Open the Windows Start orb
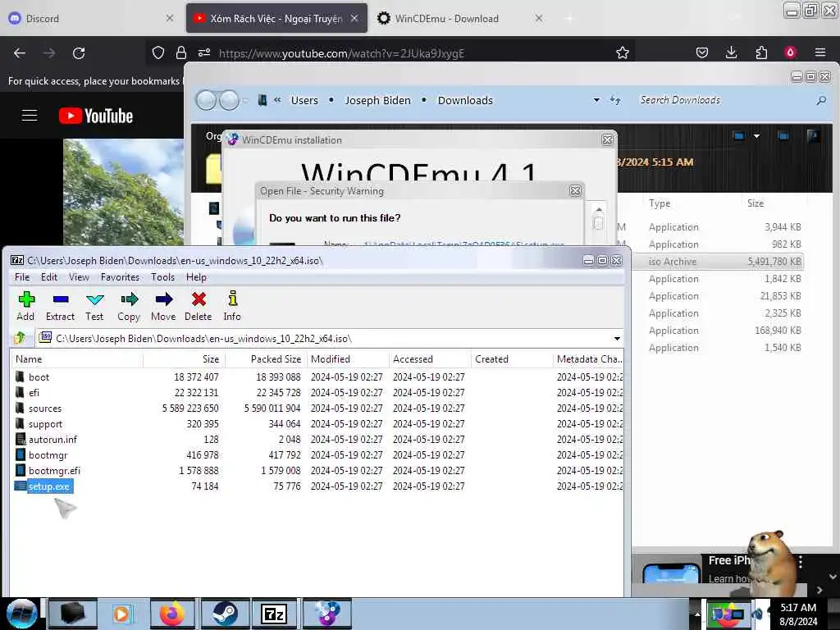Image resolution: width=840 pixels, height=630 pixels. (21, 614)
